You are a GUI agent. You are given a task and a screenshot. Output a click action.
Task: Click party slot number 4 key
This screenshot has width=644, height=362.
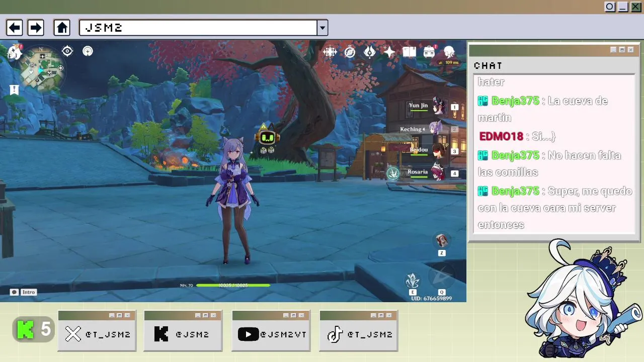pyautogui.click(x=455, y=173)
